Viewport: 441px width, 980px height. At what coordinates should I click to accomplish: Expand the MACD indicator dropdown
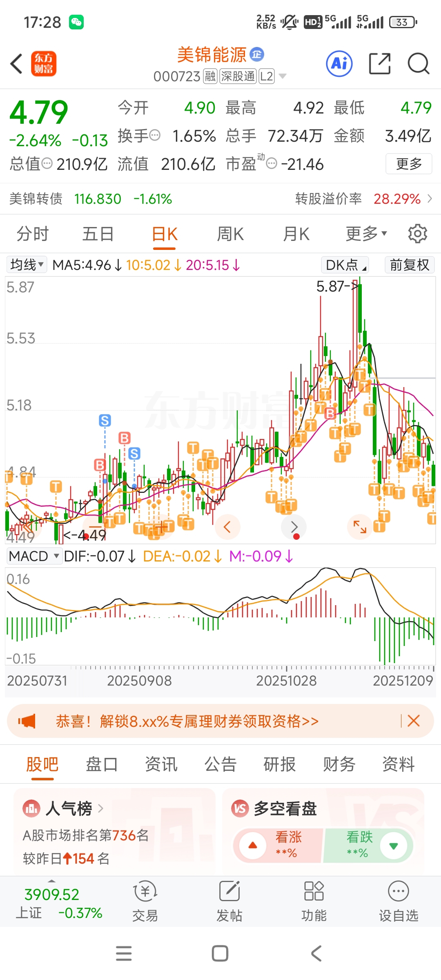pos(34,556)
